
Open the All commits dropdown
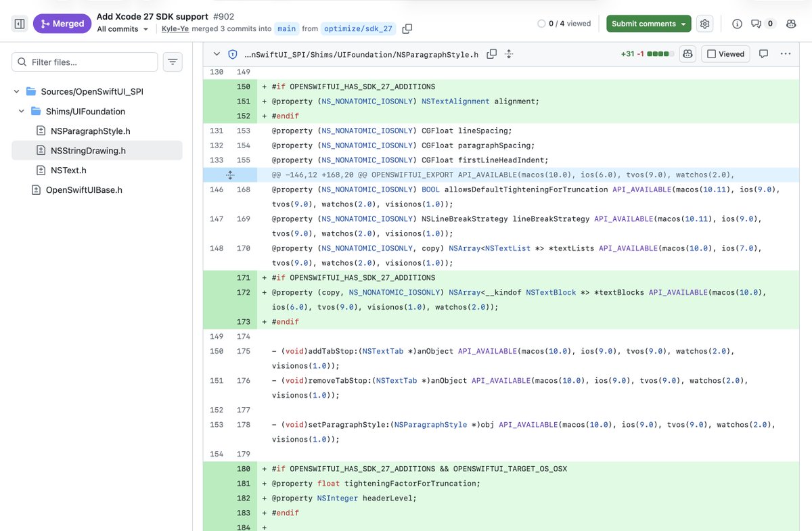pos(122,29)
